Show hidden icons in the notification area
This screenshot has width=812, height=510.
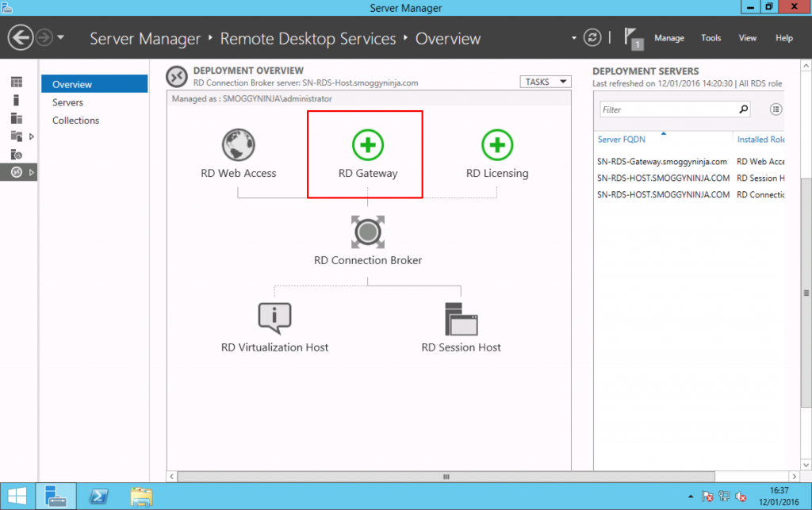coord(691,496)
